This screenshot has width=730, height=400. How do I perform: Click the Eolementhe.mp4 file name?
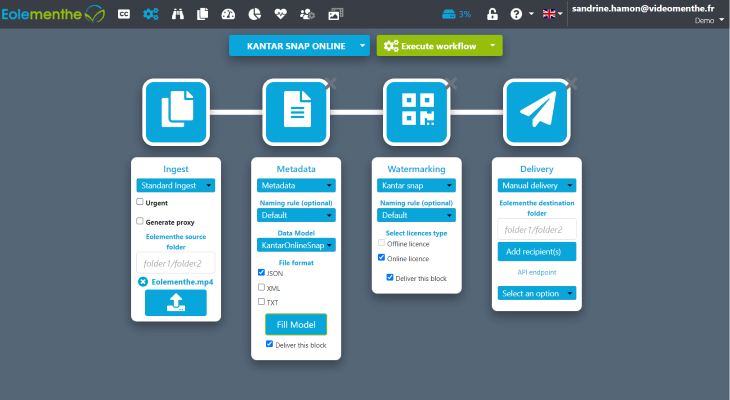pos(182,282)
